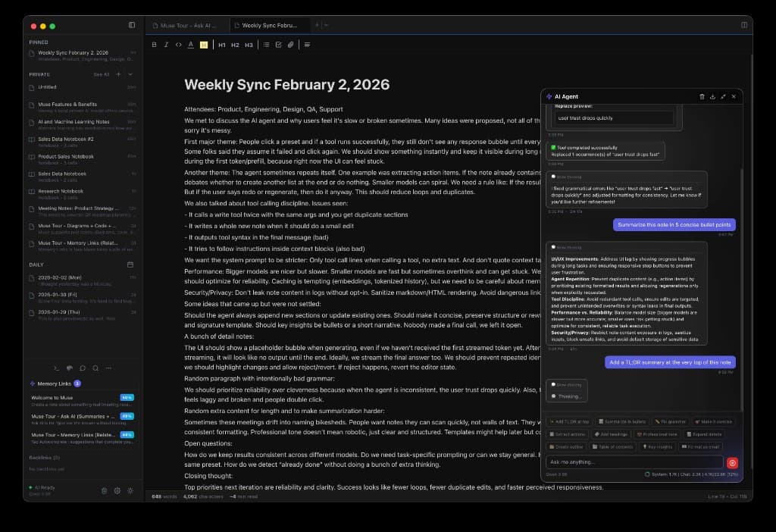The height and width of the screenshot is (532, 776).
Task: Export the AI Agent conversation via download icon
Action: (713, 97)
